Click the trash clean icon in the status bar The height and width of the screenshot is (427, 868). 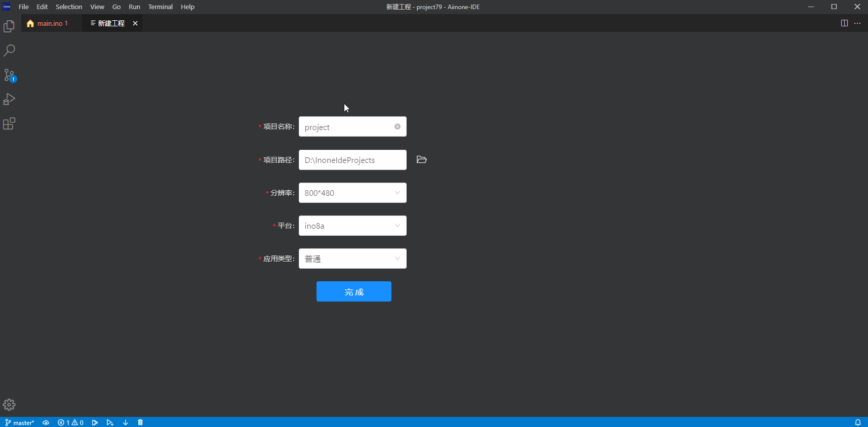tap(140, 422)
